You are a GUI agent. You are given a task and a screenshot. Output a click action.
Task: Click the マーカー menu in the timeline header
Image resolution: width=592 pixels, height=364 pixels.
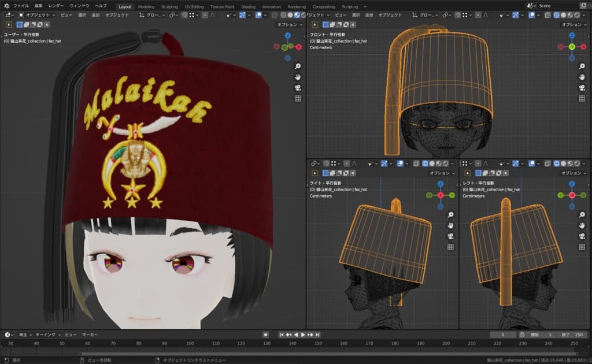[x=90, y=335]
